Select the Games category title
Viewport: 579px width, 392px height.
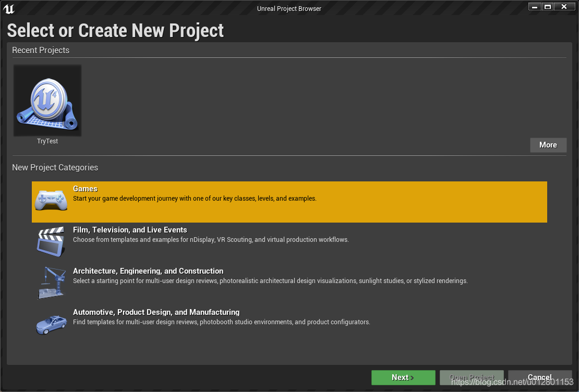point(86,189)
